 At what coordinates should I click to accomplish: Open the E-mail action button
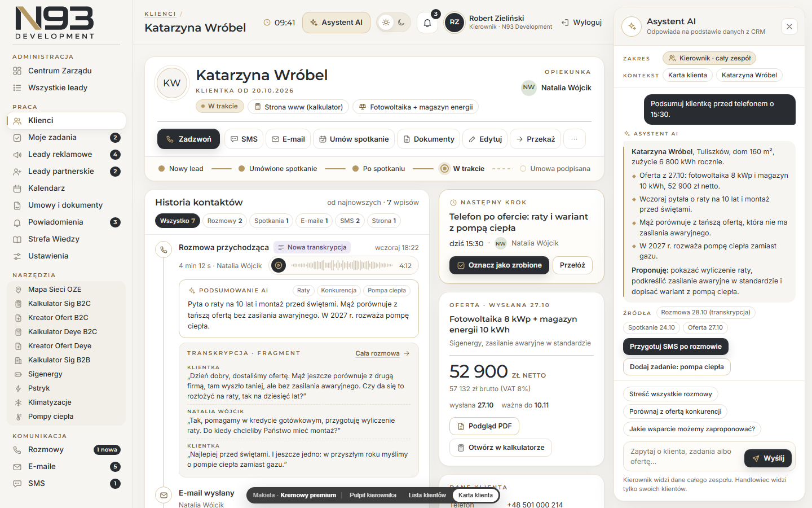tap(288, 139)
